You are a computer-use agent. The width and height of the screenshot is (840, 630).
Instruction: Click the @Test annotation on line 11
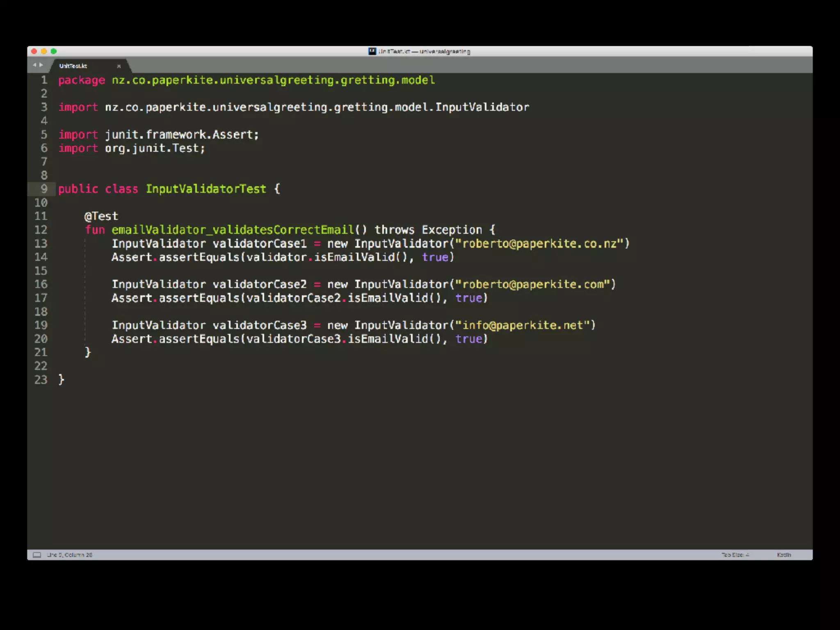coord(101,216)
